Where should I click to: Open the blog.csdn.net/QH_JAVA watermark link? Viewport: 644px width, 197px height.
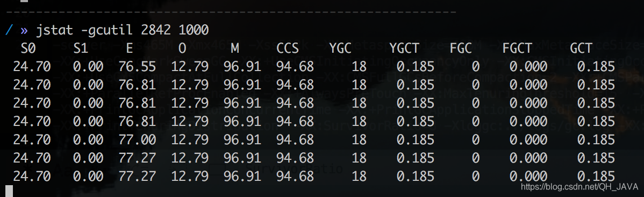[x=579, y=187]
